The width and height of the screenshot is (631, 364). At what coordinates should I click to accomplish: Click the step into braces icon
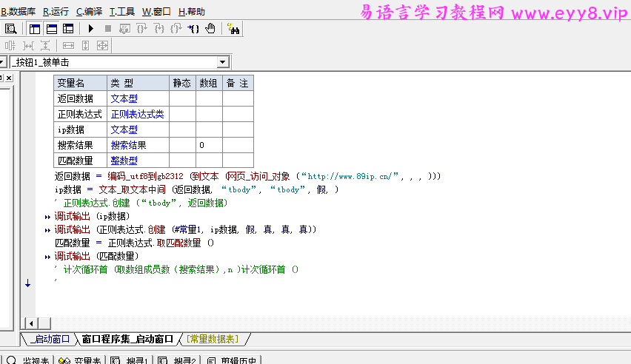click(159, 29)
